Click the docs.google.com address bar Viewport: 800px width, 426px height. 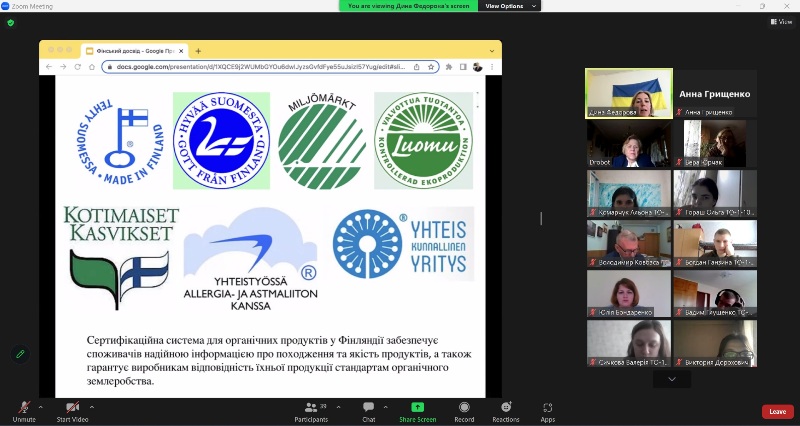click(270, 67)
